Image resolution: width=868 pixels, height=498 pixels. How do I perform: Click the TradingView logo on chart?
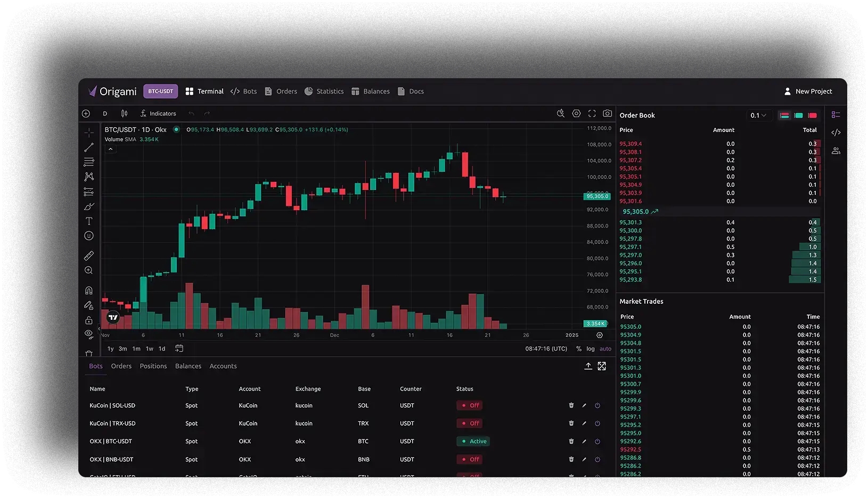tap(113, 318)
